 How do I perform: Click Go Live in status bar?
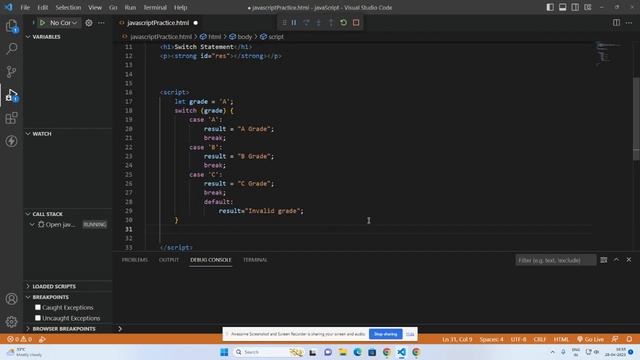pyautogui.click(x=590, y=339)
